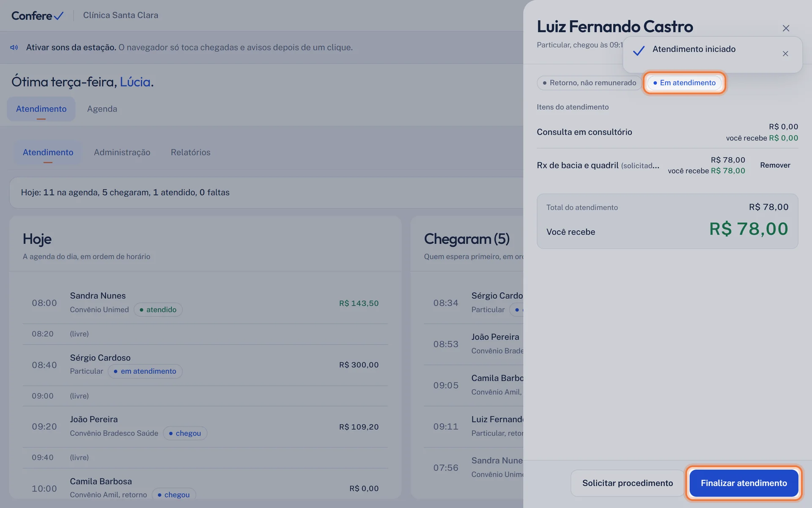Click the Clínica Santa Clara name

tap(121, 15)
